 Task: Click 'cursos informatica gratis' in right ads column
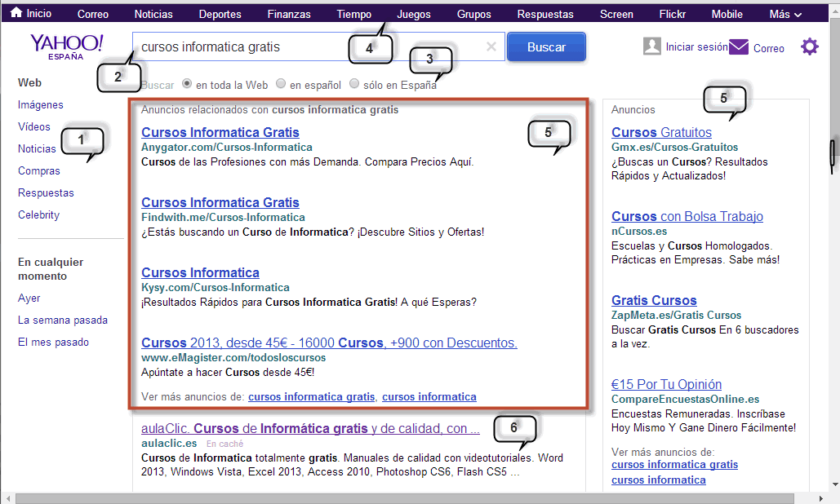click(x=674, y=464)
